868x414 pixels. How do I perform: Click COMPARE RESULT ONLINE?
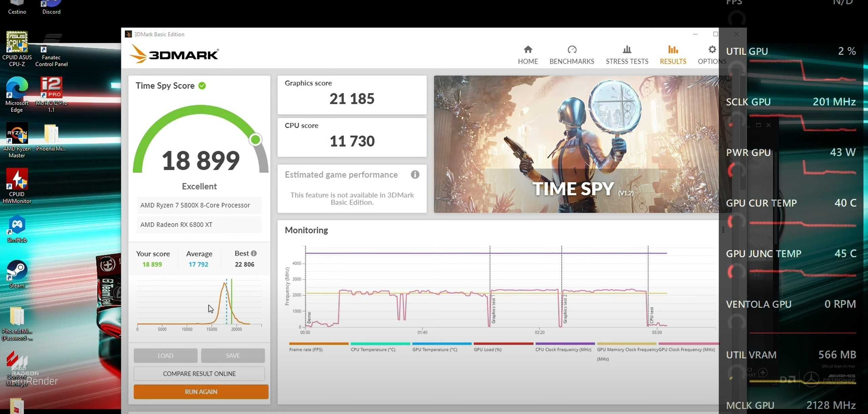pos(199,374)
